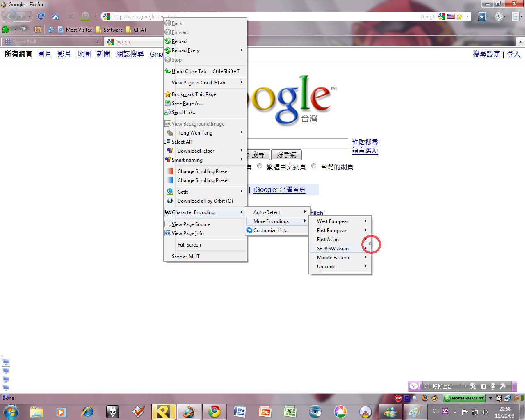This screenshot has width=525, height=420.
Task: Open Microsoft Word from the taskbar
Action: [x=240, y=411]
